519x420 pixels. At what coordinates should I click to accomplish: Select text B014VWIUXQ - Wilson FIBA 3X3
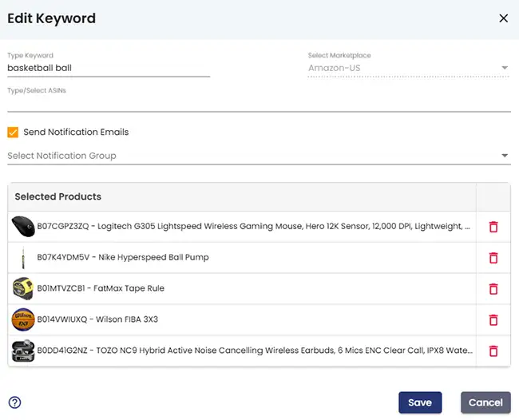coord(97,319)
